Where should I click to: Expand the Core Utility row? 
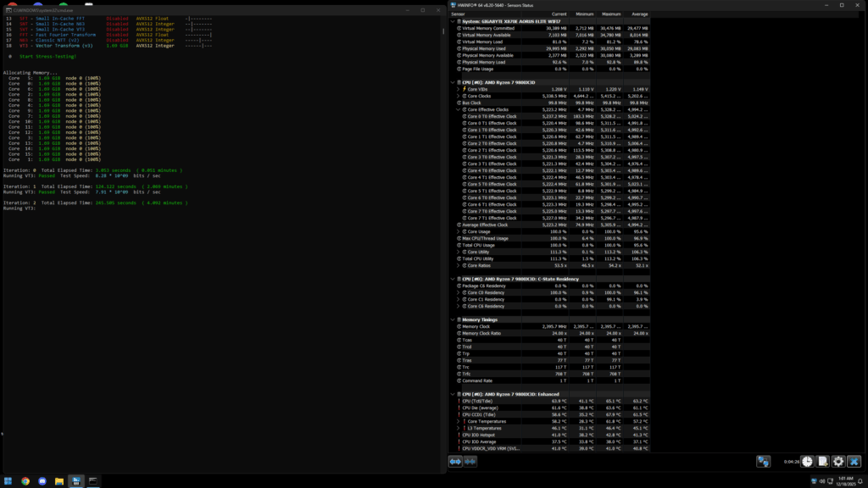[x=459, y=252]
